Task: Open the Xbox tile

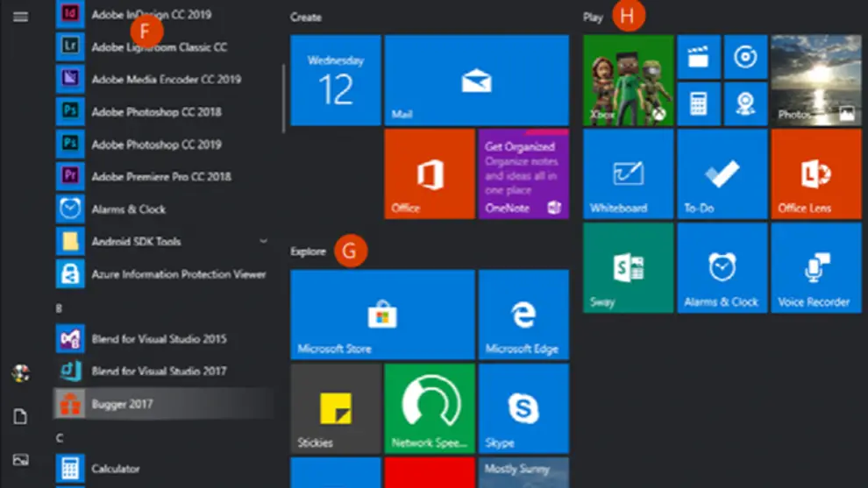Action: (629, 81)
